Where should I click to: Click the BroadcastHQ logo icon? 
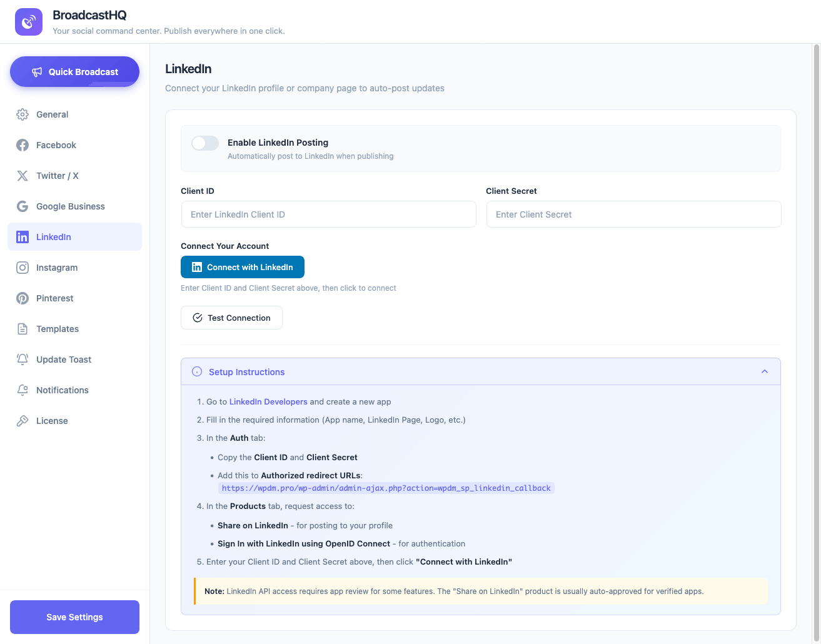(29, 22)
